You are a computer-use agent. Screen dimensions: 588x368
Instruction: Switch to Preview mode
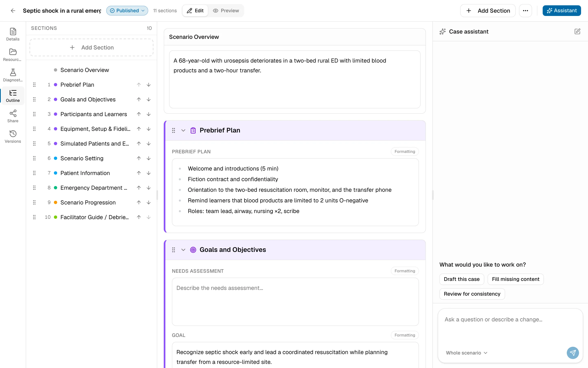226,10
